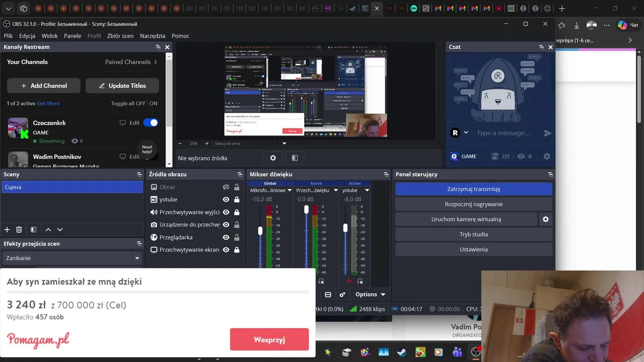The height and width of the screenshot is (362, 644).
Task: Lock the Przeglądarka source
Action: click(236, 237)
